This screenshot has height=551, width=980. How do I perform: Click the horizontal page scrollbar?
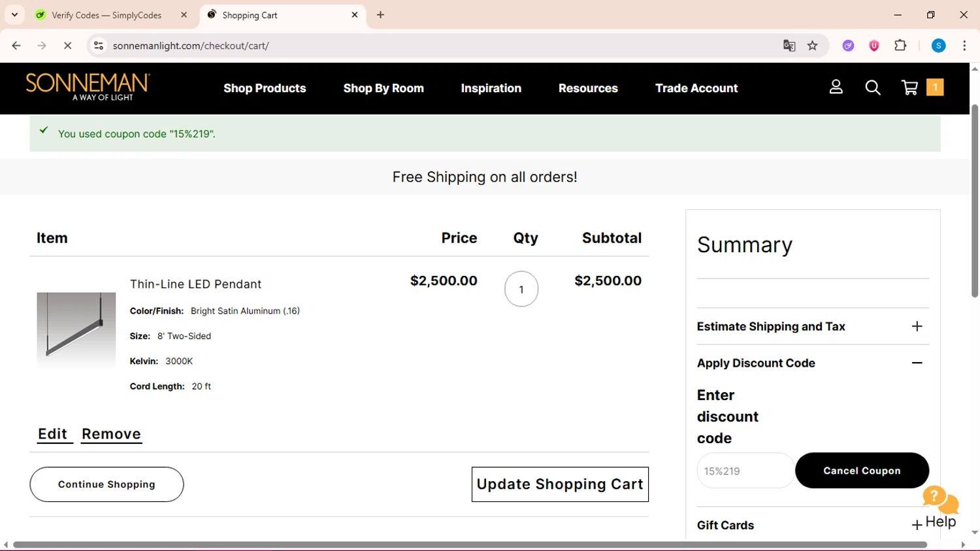[470, 545]
